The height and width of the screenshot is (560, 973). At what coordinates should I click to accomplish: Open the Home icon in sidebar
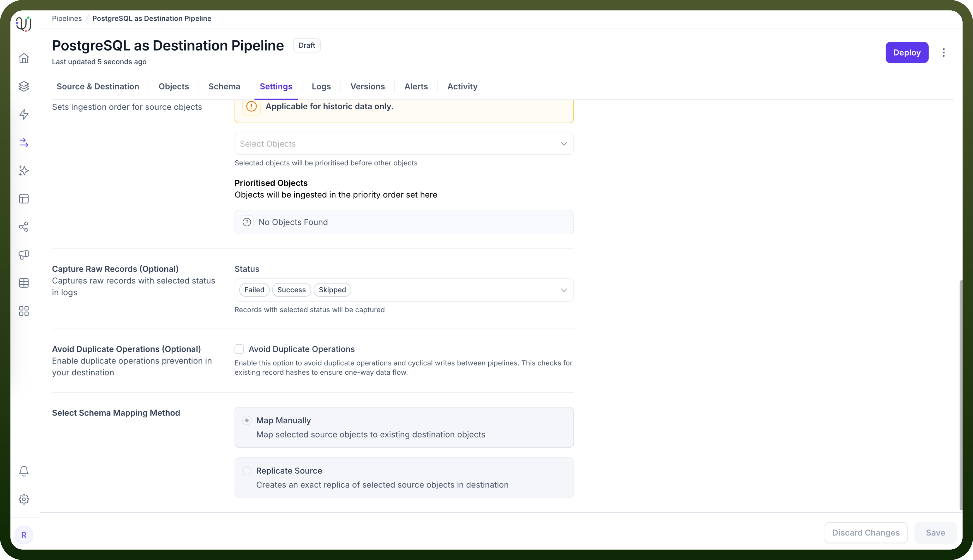24,58
